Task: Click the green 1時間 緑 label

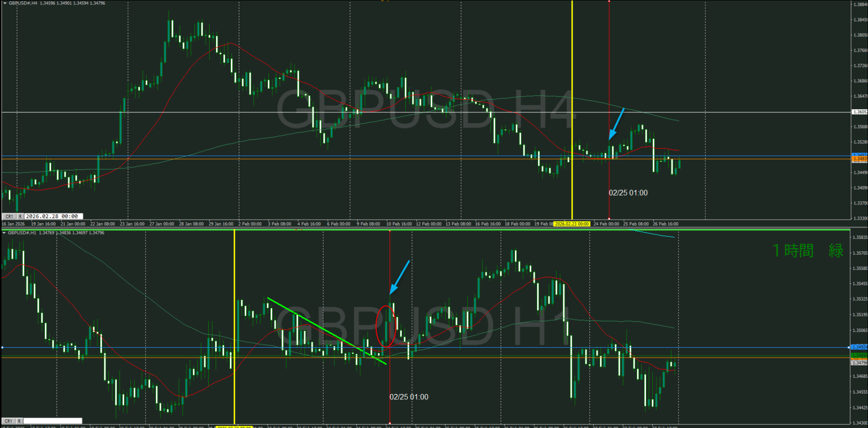Action: 807,251
